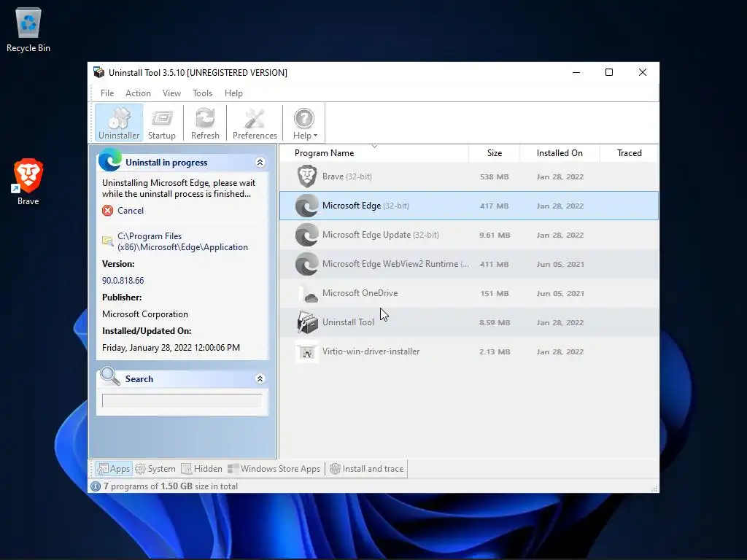Open the Help menu in menu bar

(233, 93)
